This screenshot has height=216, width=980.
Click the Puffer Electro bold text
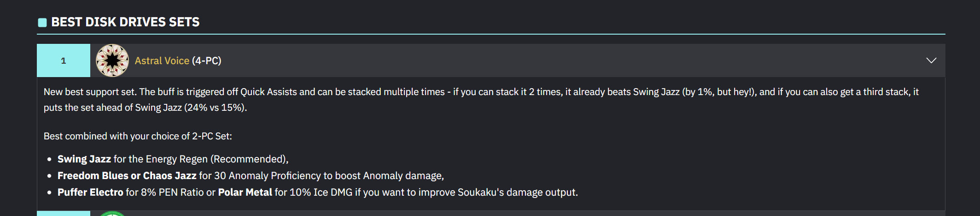[x=91, y=192]
